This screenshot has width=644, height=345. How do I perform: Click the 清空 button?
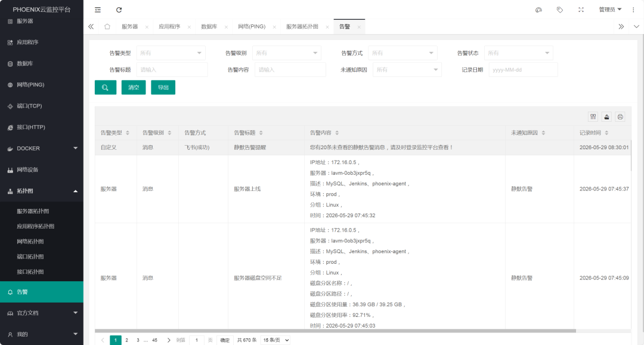pyautogui.click(x=134, y=87)
